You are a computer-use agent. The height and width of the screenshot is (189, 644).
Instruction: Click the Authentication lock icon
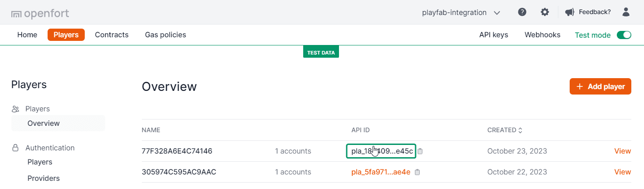pos(15,148)
